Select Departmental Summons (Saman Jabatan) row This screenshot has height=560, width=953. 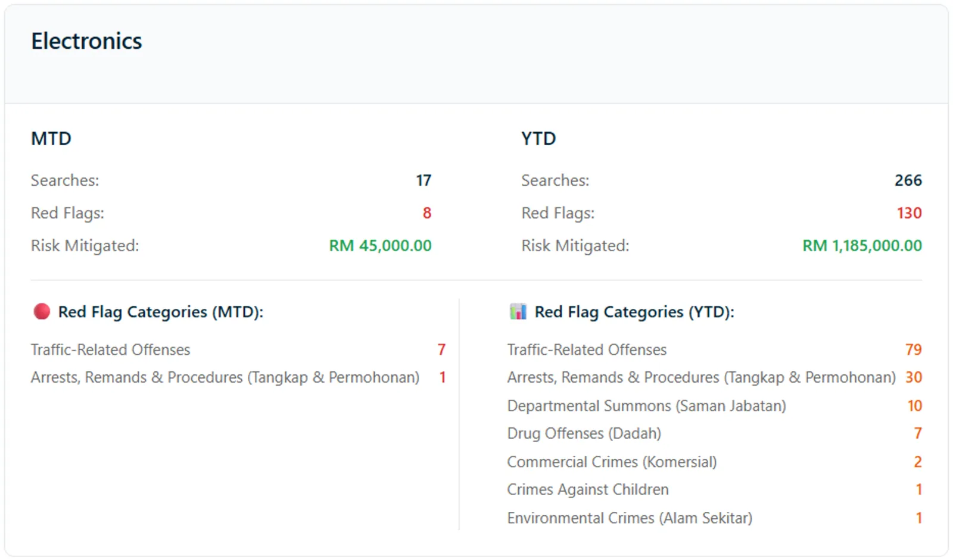715,406
